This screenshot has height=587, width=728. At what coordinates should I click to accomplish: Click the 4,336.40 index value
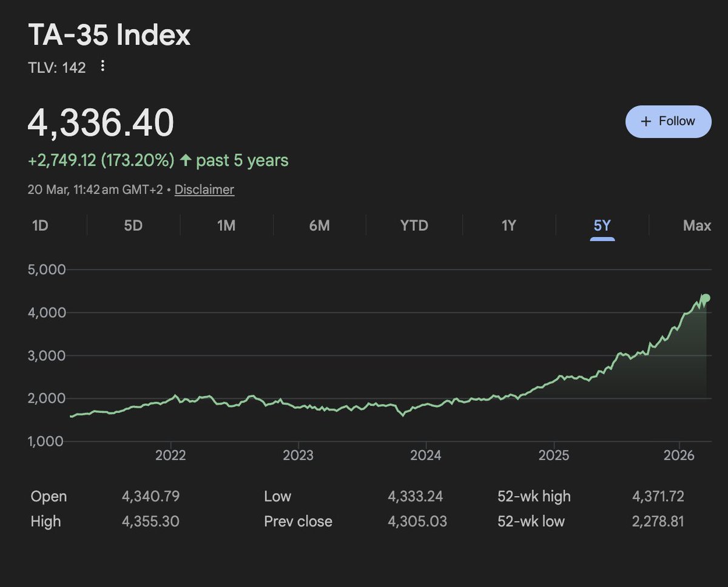click(101, 122)
